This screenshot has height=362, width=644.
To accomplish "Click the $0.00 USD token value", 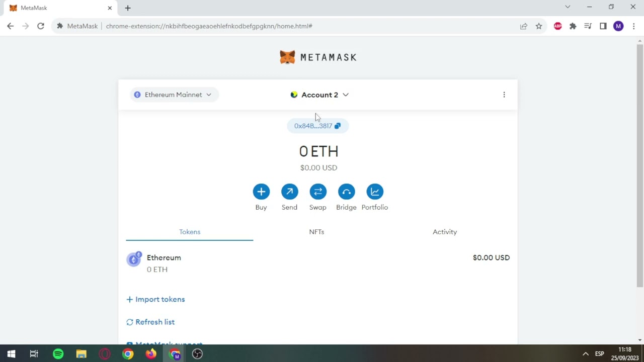I will pyautogui.click(x=491, y=257).
